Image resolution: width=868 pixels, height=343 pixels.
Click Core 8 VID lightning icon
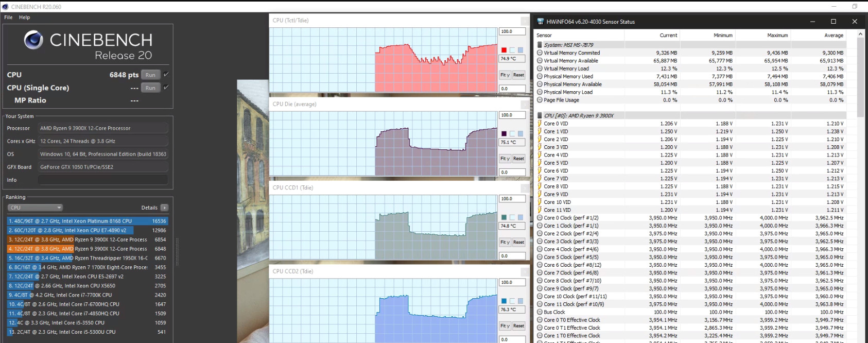coord(540,186)
